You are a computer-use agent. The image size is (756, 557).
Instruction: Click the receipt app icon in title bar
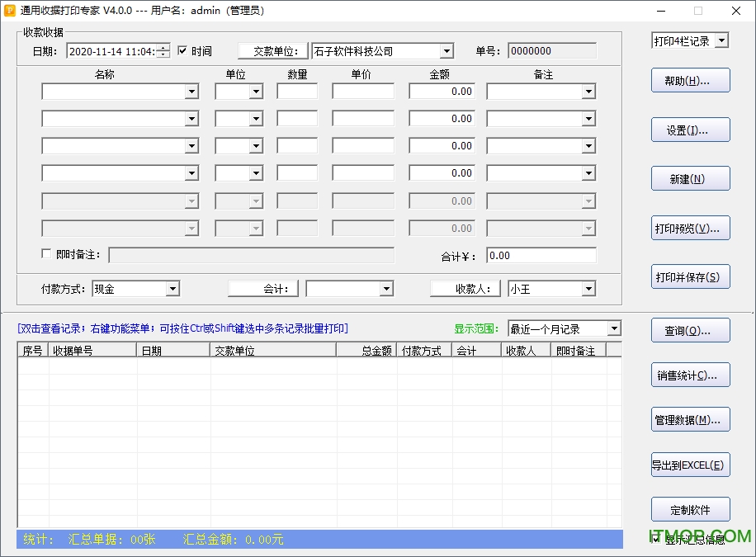(x=12, y=11)
